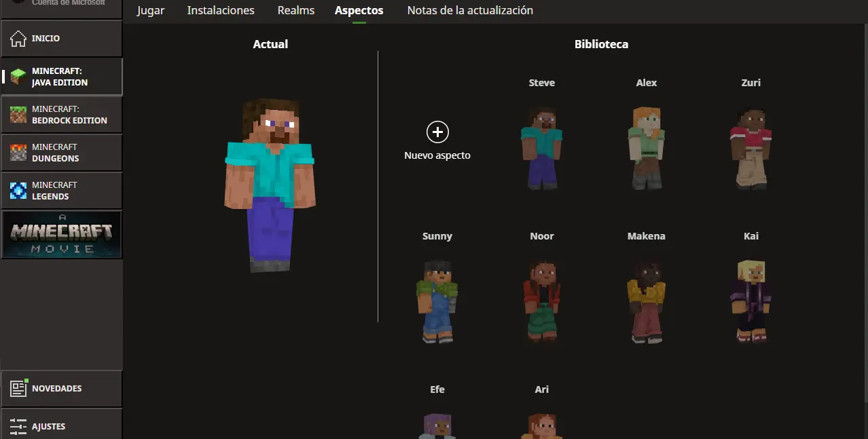
Task: Open Notas de la actualización tab
Action: pyautogui.click(x=470, y=10)
